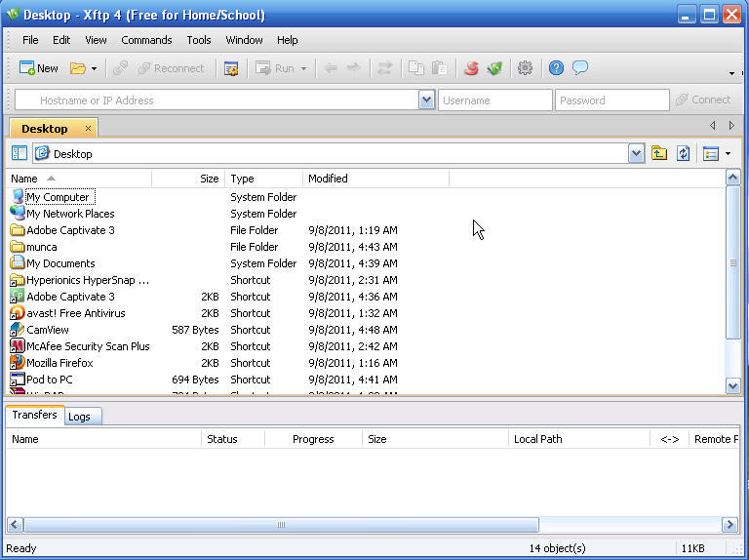The image size is (749, 560).
Task: Select the Desktop session tab
Action: coord(45,129)
